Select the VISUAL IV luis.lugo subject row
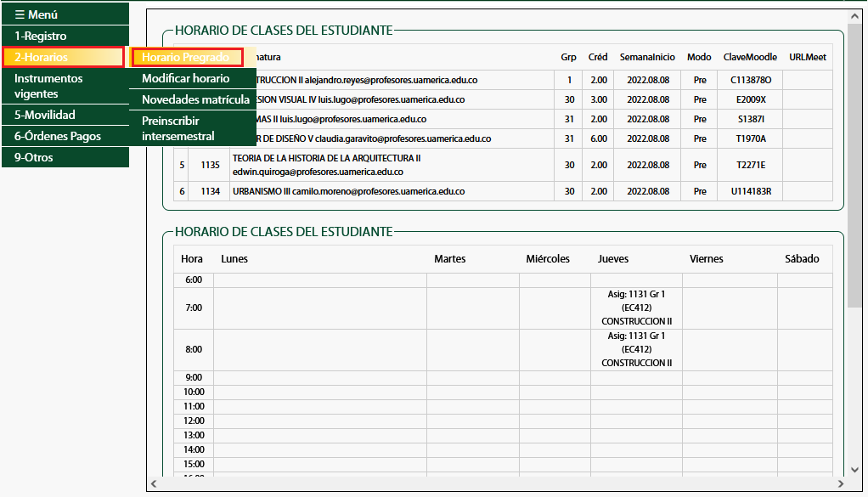The image size is (868, 497). (503, 99)
